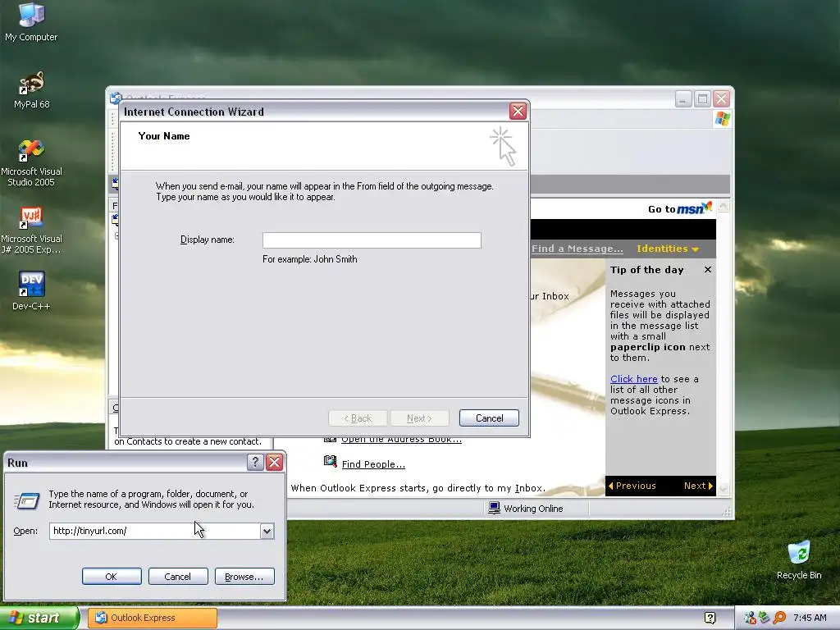Click Cancel in the Connection Wizard
This screenshot has height=630, width=840.
(489, 418)
